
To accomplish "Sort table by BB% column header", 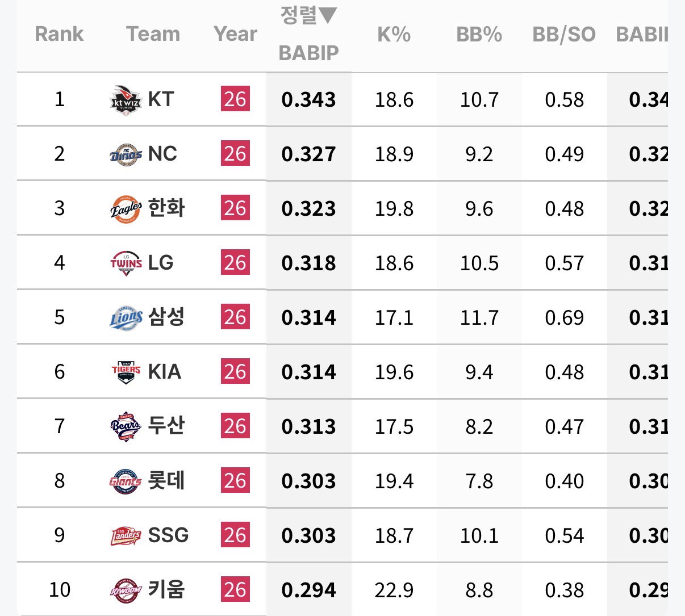I will coord(479,35).
